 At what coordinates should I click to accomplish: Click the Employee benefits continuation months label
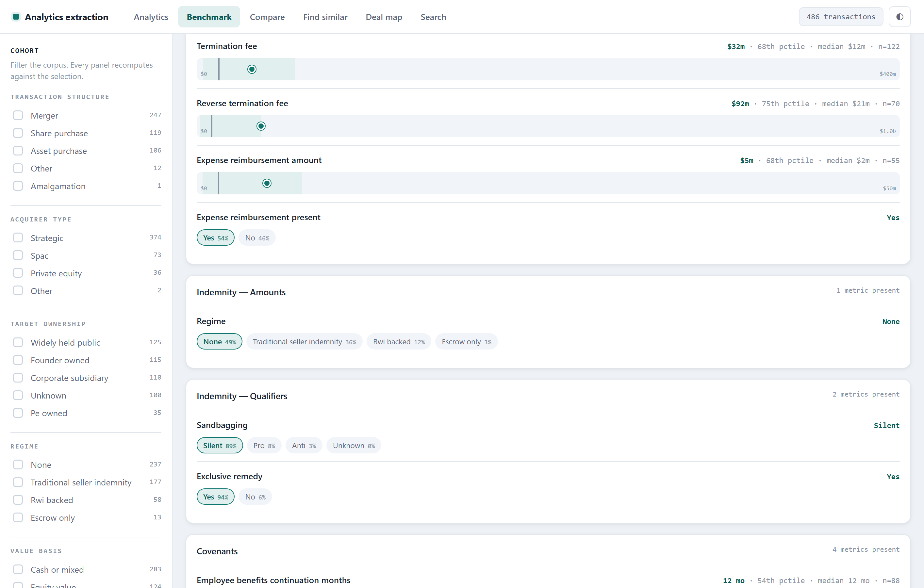(273, 580)
